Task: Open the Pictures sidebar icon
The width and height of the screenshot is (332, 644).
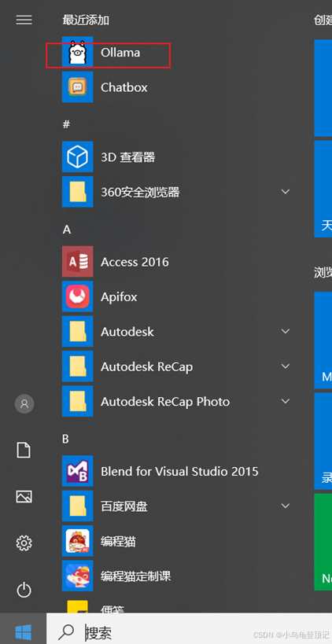Action: [x=24, y=497]
